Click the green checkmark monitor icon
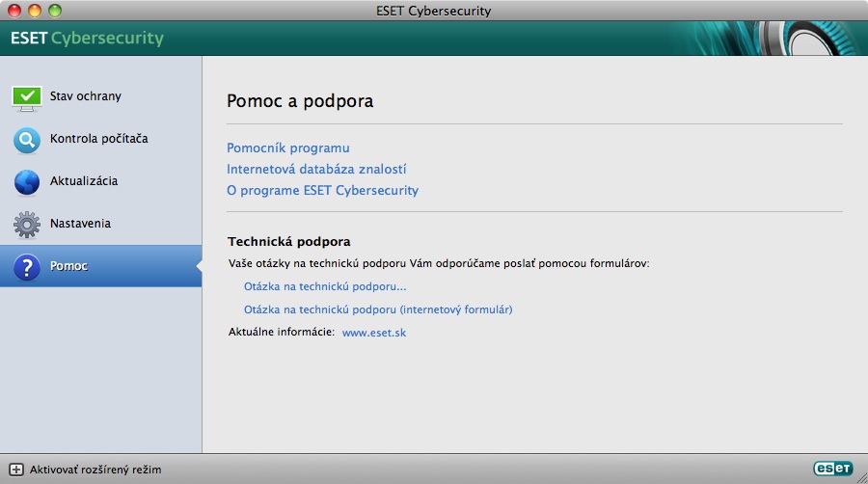The width and height of the screenshot is (868, 484). (x=26, y=98)
